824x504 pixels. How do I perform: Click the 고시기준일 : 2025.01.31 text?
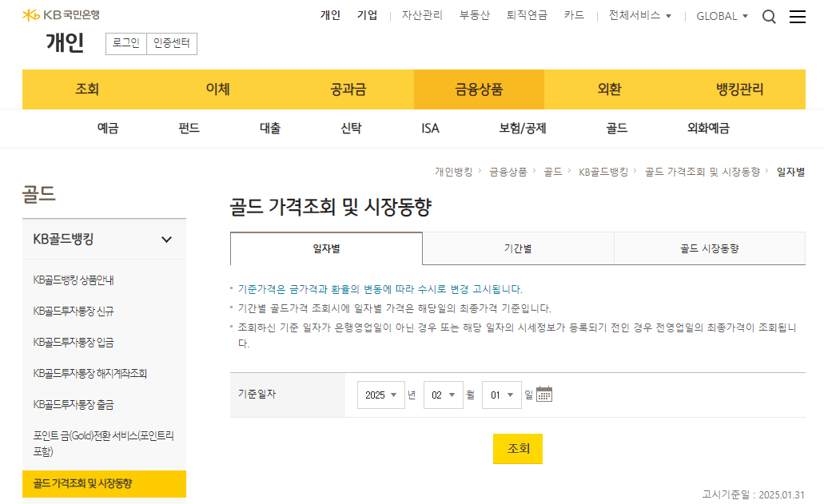753,494
